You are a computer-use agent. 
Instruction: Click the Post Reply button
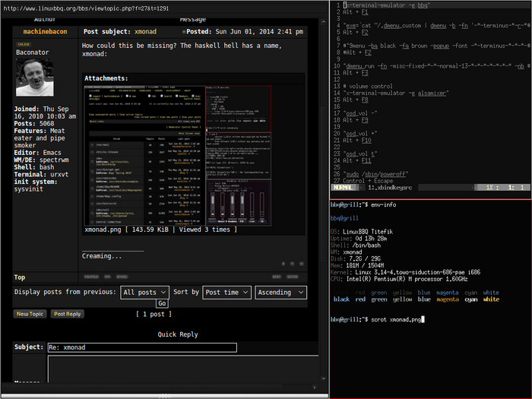68,314
